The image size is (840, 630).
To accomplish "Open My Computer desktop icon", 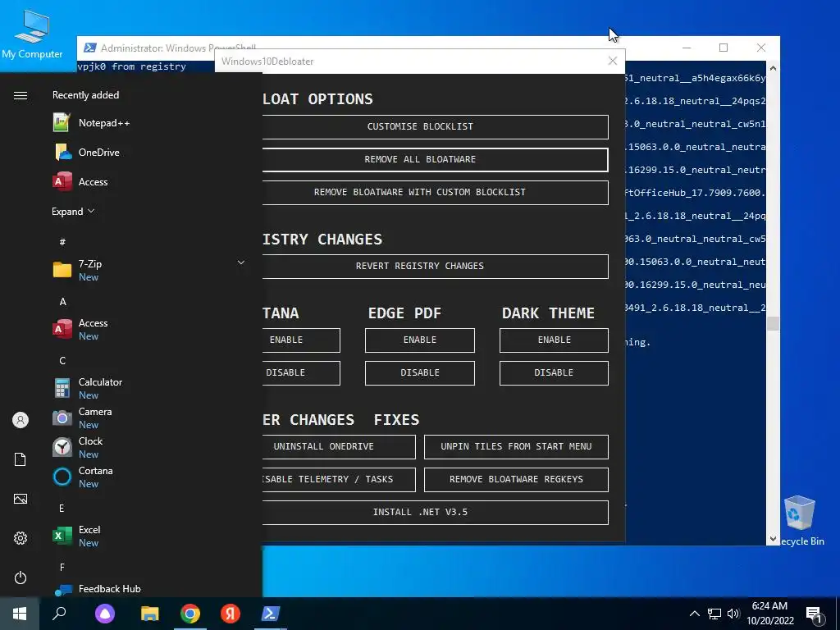I will coord(32,34).
